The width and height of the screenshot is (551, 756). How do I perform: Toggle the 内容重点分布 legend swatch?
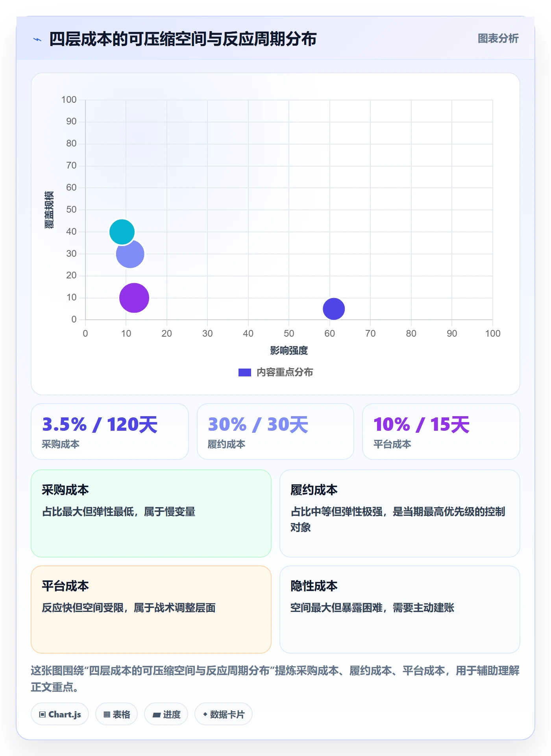245,372
